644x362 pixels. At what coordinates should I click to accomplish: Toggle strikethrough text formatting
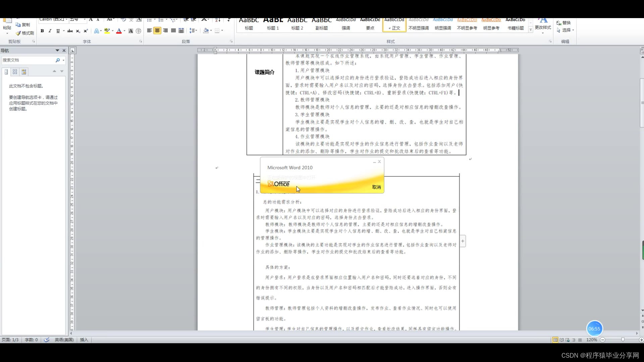tap(70, 31)
